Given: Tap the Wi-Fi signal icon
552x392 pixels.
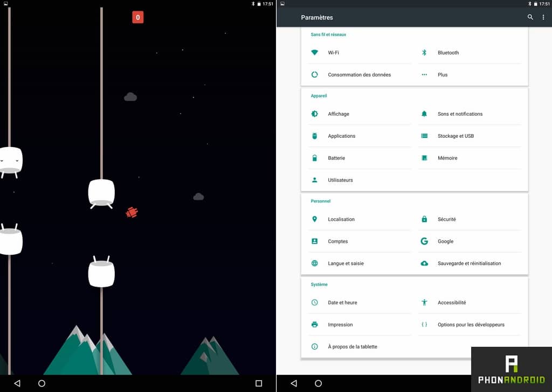Looking at the screenshot, I should 314,52.
